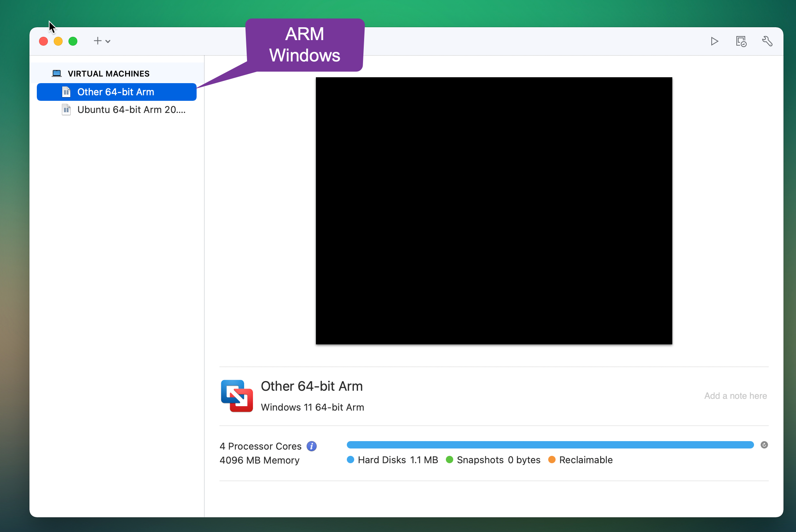Open the processor cores info icon

[311, 446]
